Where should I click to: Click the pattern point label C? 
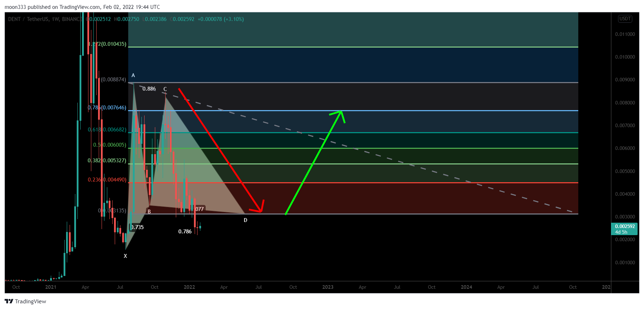(165, 89)
